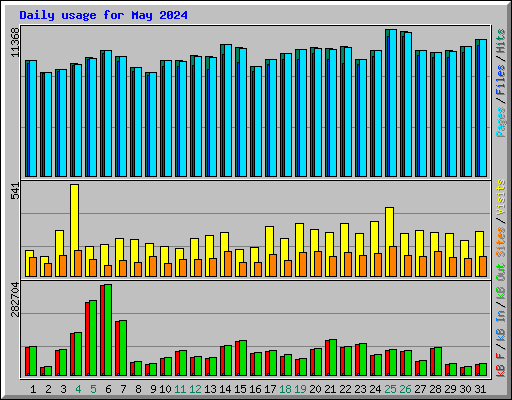
Task: Click the 282704 kB axis value
Action: (x=15, y=300)
